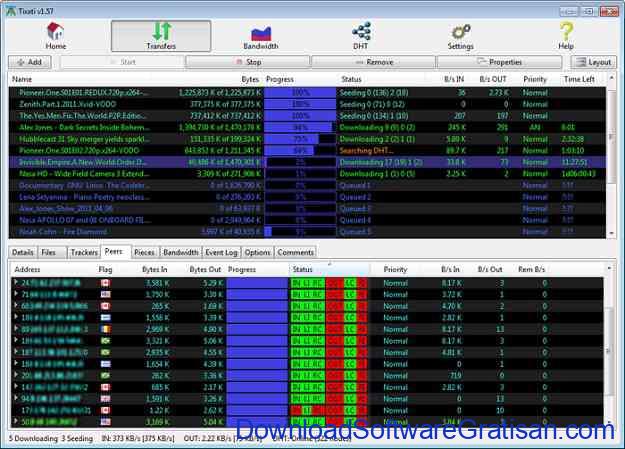Screen dimensions: 625x449
Task: Expand the peer row starting with 71.
Action: click(x=16, y=294)
